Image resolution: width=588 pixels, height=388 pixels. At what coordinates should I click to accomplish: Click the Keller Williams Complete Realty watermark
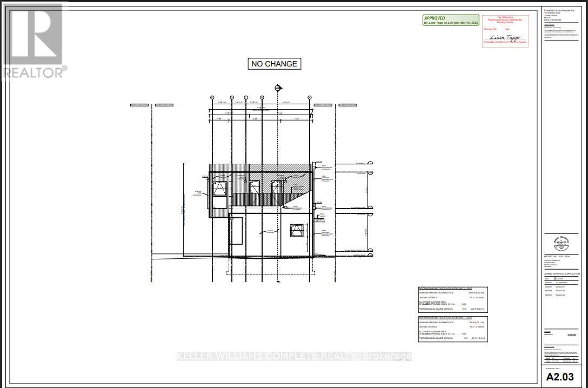point(295,356)
